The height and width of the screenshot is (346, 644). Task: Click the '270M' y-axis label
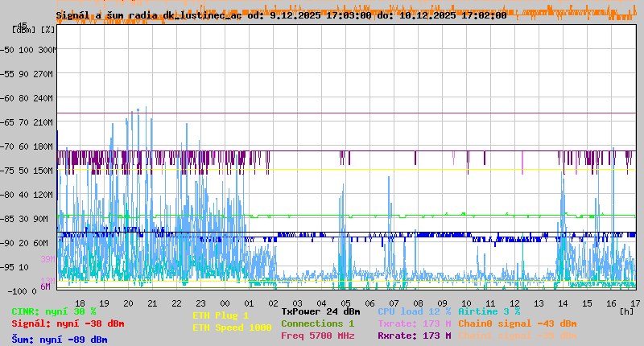coord(43,74)
